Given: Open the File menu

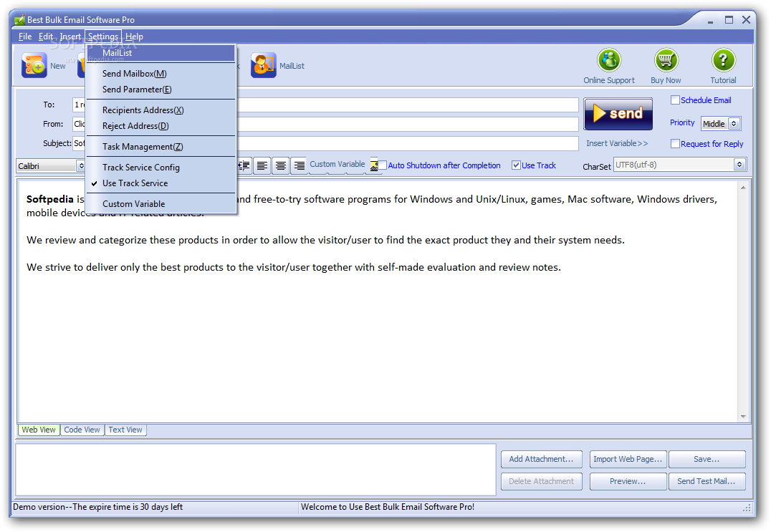Looking at the screenshot, I should point(25,37).
